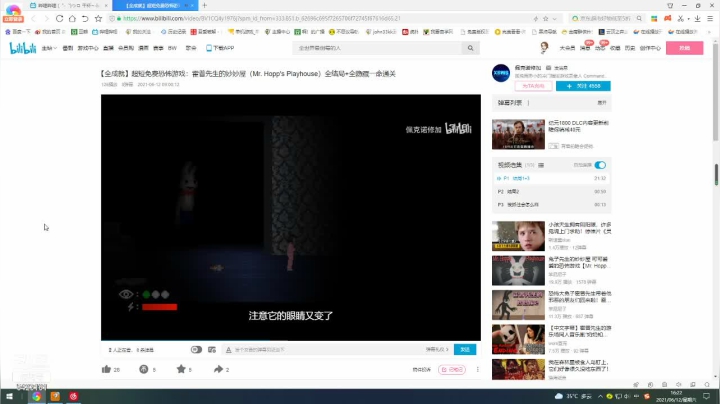
Task: Click the danmaku font style A icon
Action: coord(228,350)
